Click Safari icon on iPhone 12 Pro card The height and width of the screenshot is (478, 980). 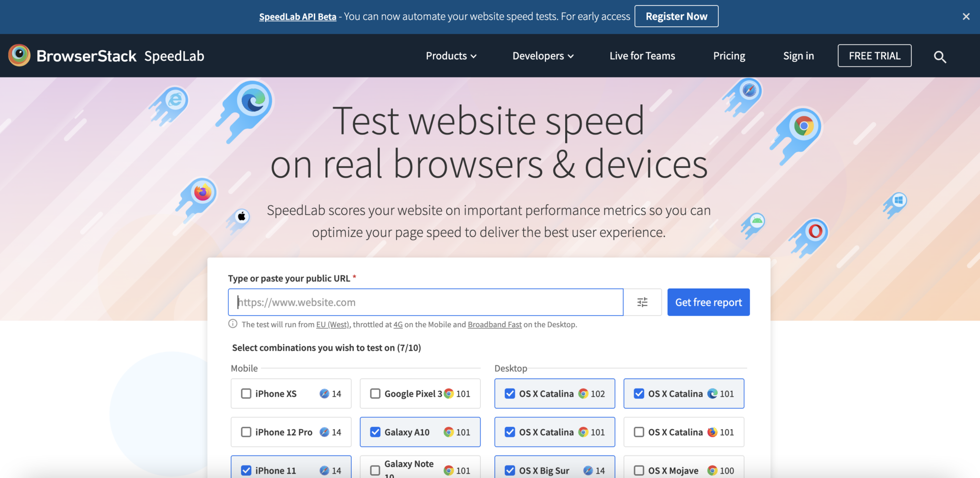pos(324,432)
